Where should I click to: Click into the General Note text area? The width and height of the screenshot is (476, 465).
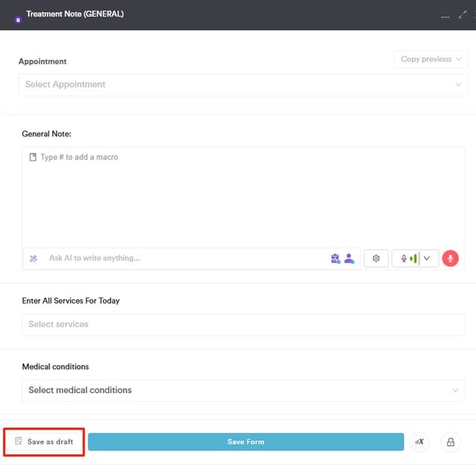click(243, 197)
